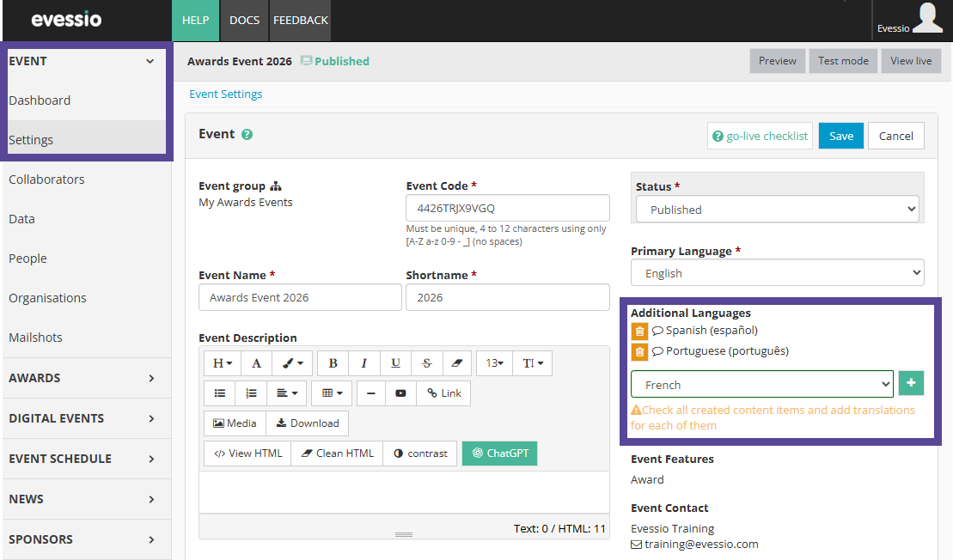The width and height of the screenshot is (953, 560).
Task: Open the paragraph alignment dropdown
Action: point(287,393)
